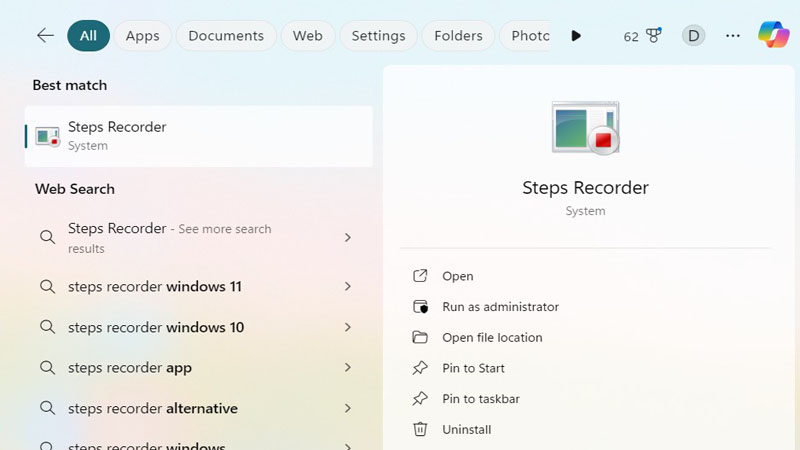Click search icon beside steps recorder windows 11
This screenshot has height=450, width=800.
coord(47,286)
